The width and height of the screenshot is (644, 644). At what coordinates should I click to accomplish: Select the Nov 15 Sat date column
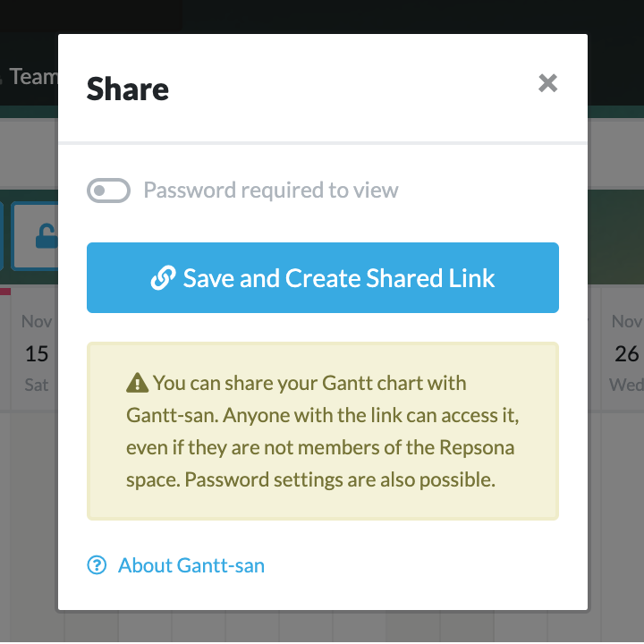click(37, 353)
